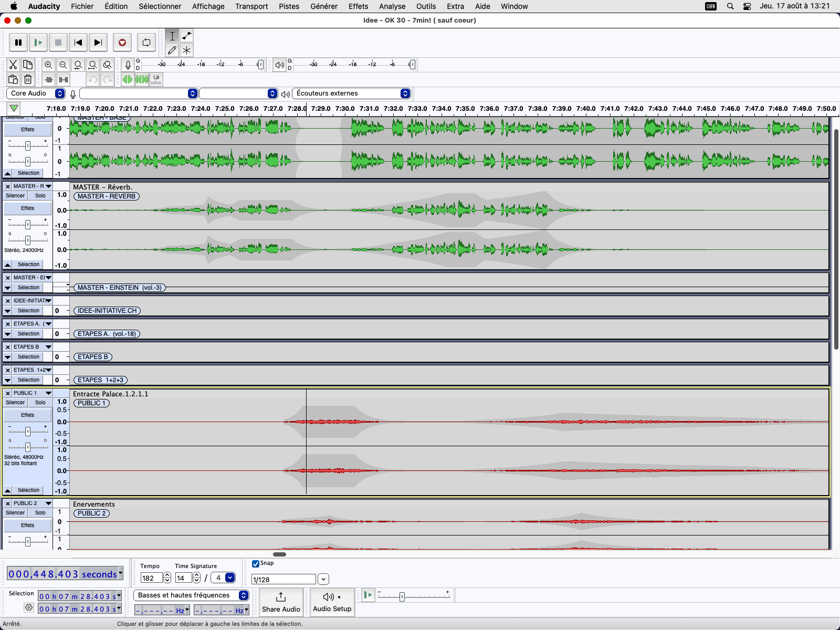Click the Stop button
Image resolution: width=840 pixels, height=630 pixels.
click(58, 43)
